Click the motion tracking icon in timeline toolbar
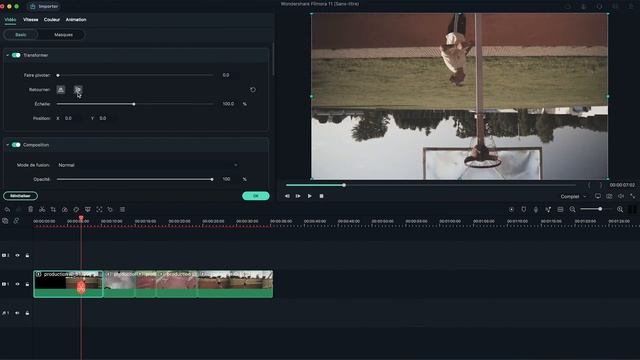Viewport: 640px width, 360px height. click(99, 209)
